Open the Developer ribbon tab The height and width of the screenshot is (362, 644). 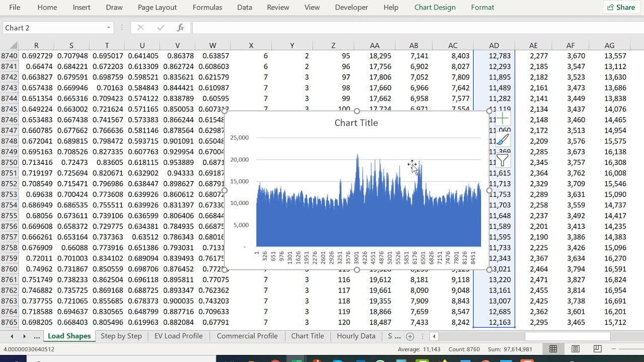pos(351,8)
